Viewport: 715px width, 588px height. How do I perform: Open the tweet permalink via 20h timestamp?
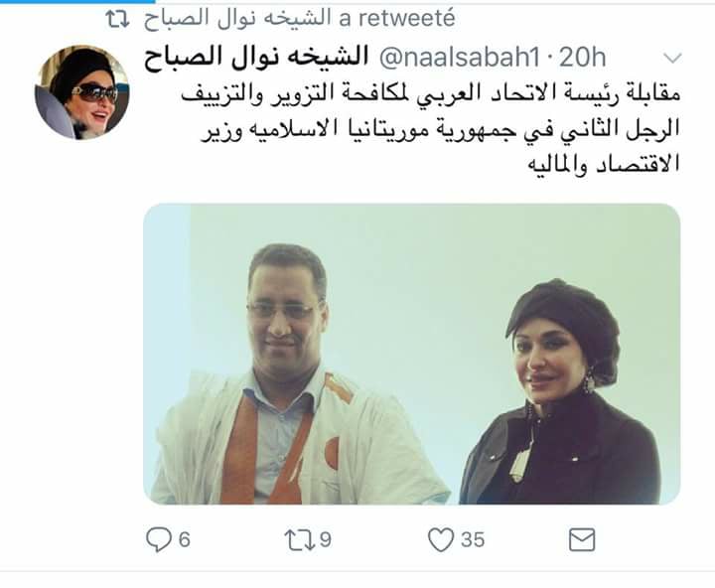pyautogui.click(x=582, y=58)
